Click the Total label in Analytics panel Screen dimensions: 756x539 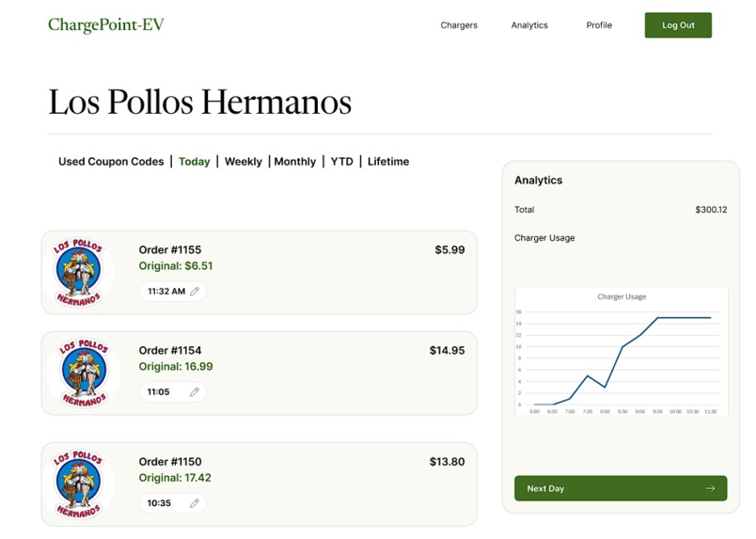(x=524, y=210)
